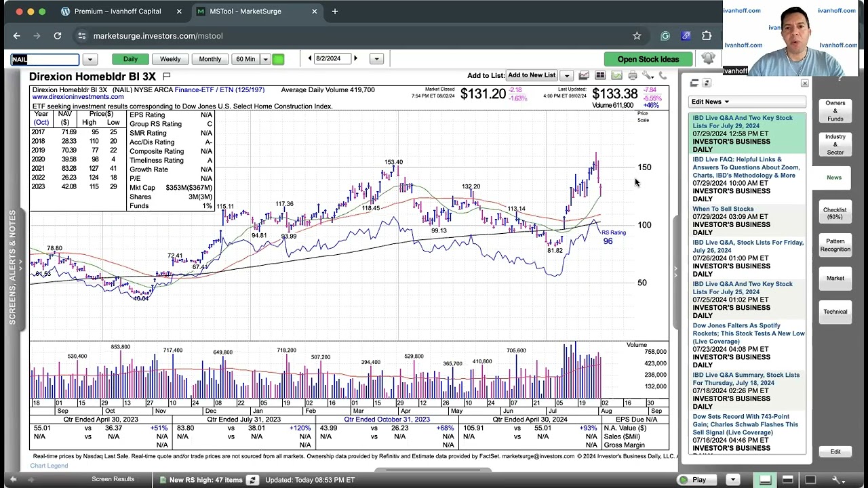The width and height of the screenshot is (868, 488).
Task: Bookmark this page with the star icon
Action: (x=637, y=36)
